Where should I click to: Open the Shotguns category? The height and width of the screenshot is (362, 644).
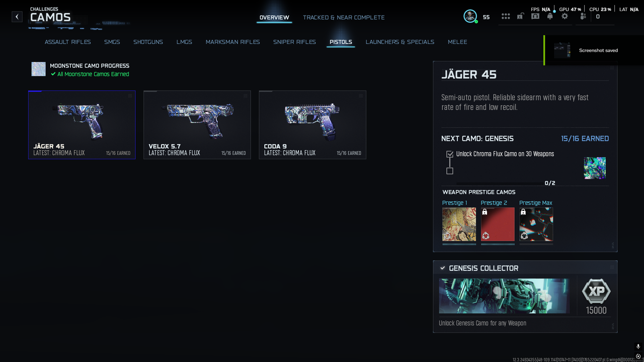148,42
